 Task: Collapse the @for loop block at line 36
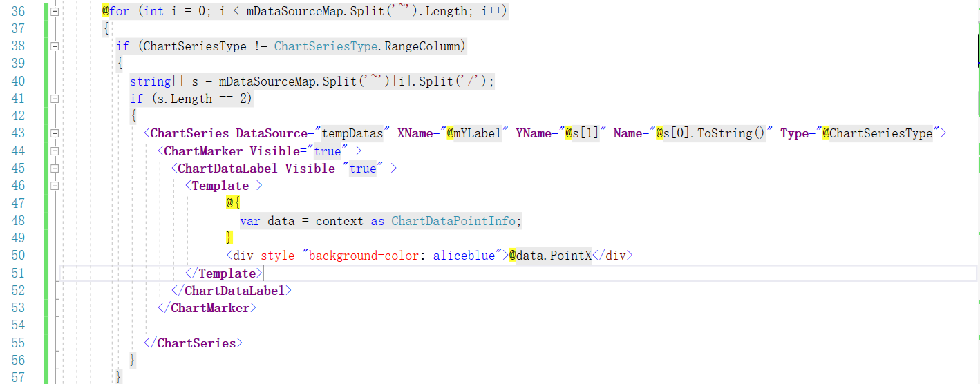tap(55, 12)
